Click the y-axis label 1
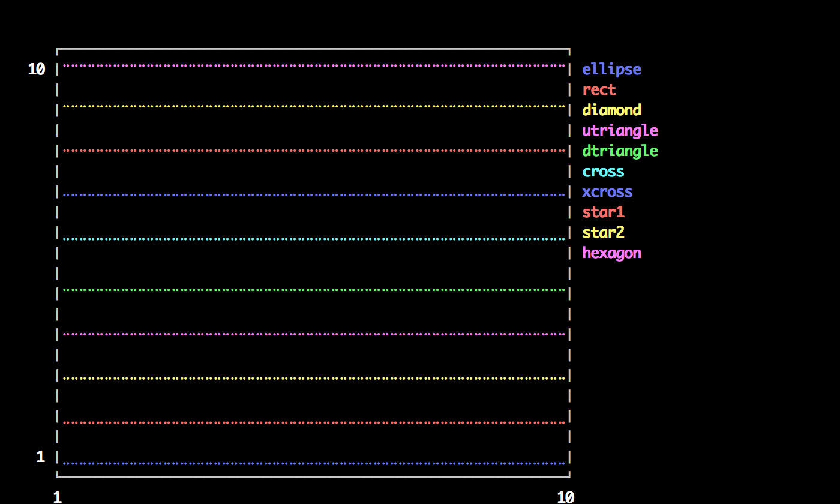The height and width of the screenshot is (504, 840). click(40, 457)
